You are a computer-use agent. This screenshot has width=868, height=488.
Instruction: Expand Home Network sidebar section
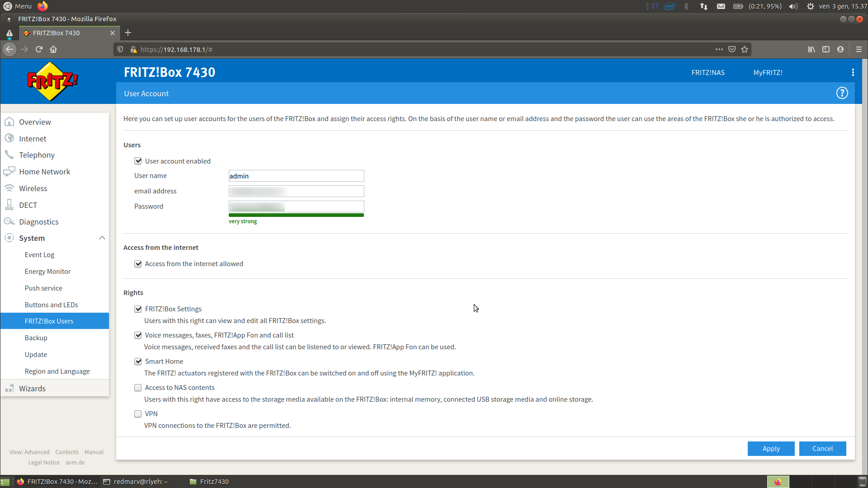pos(55,172)
